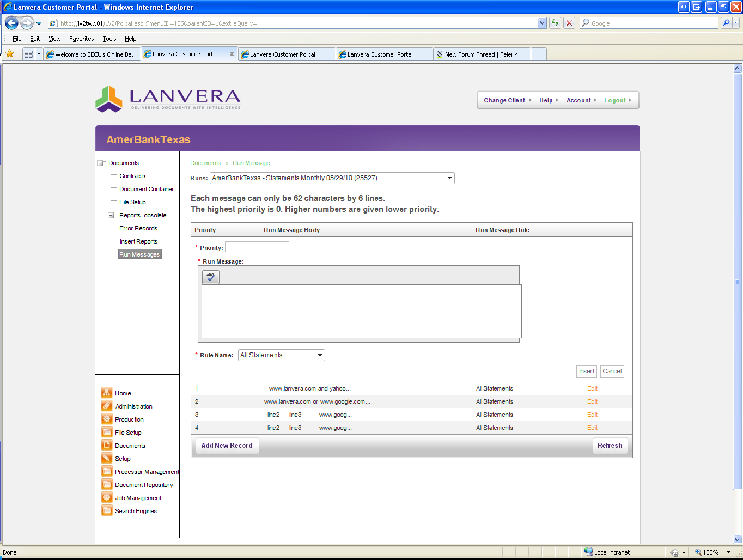Click the Favorites star icon

coord(10,54)
